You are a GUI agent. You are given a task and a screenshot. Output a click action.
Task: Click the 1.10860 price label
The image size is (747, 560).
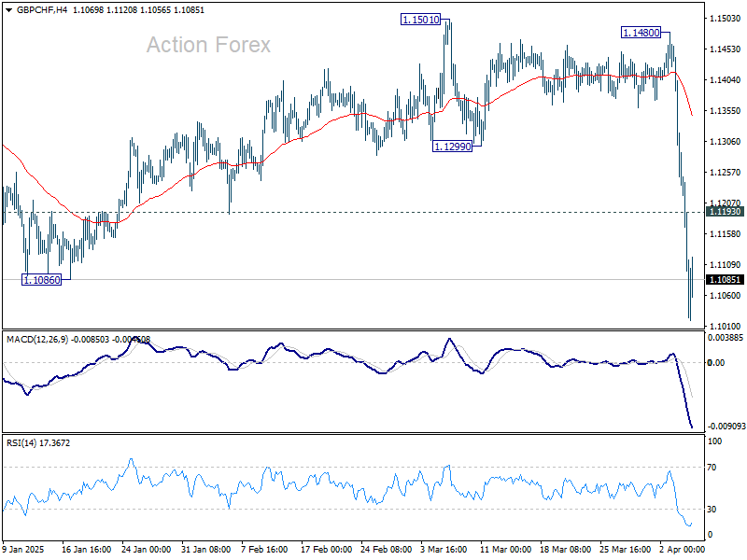click(x=42, y=279)
